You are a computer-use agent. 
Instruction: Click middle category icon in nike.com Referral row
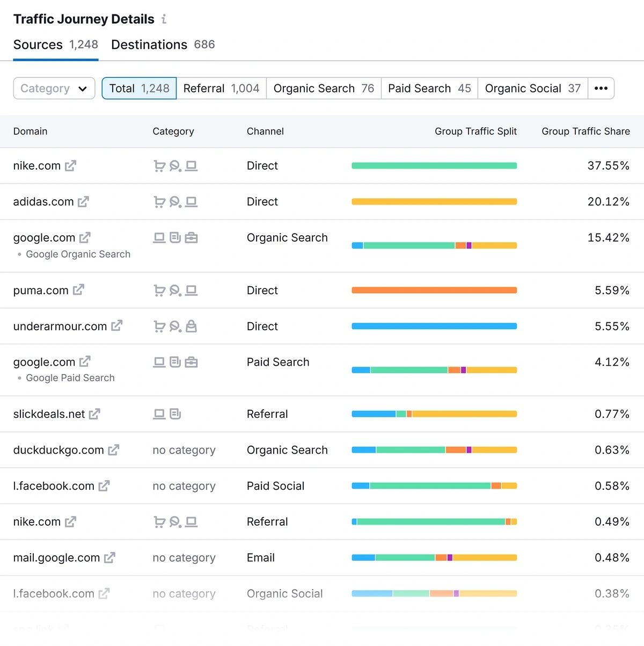175,522
